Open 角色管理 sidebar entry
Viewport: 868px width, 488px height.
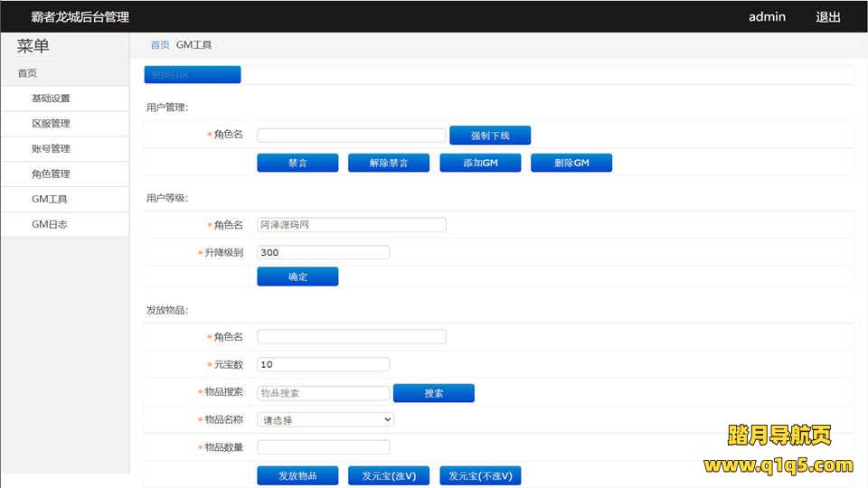tap(51, 174)
